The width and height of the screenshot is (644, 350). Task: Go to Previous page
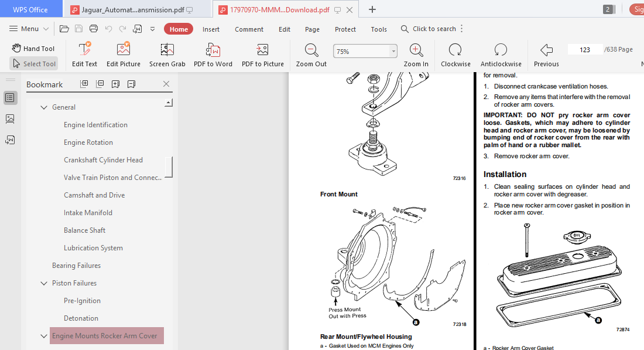tap(546, 55)
